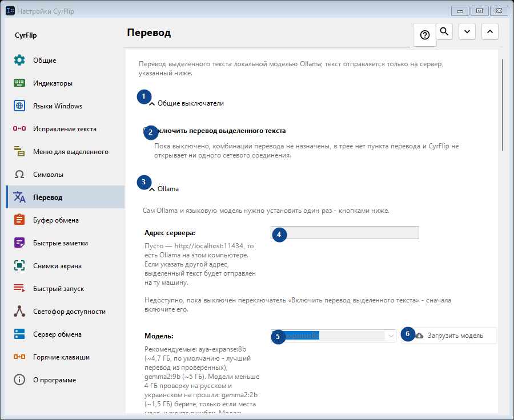Click the Исправление текста icon

(19, 129)
